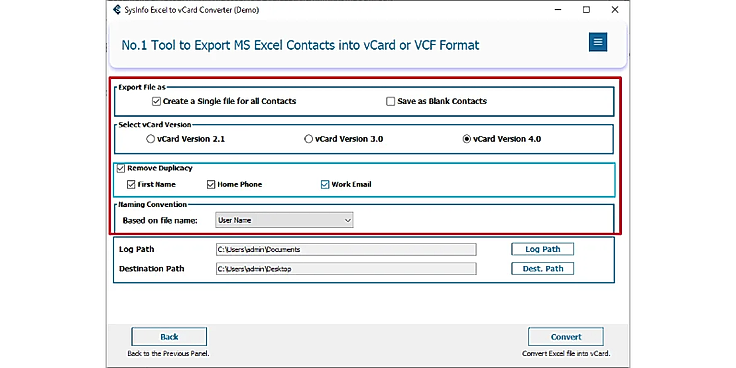The width and height of the screenshot is (736, 368).
Task: Click the Based on file name label
Action: (160, 220)
